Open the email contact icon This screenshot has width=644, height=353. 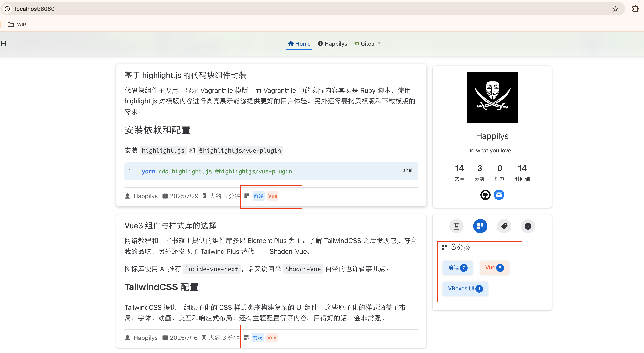[x=499, y=195]
